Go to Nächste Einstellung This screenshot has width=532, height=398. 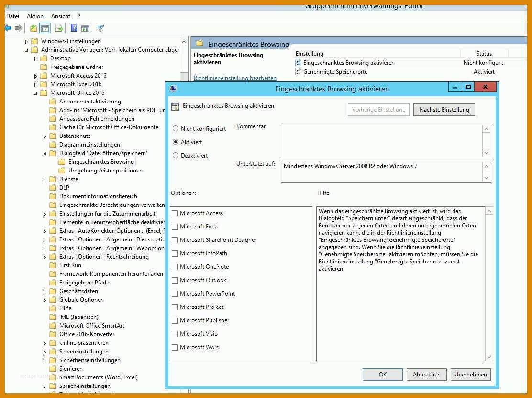pos(444,109)
